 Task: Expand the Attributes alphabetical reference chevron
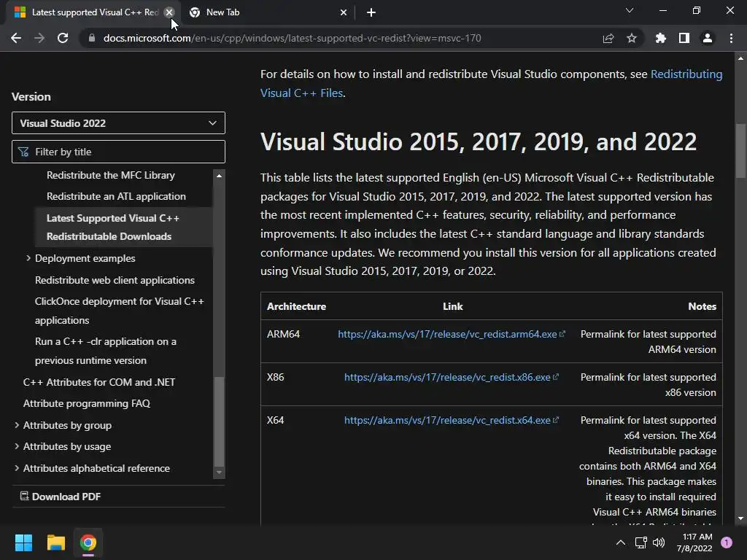click(17, 468)
